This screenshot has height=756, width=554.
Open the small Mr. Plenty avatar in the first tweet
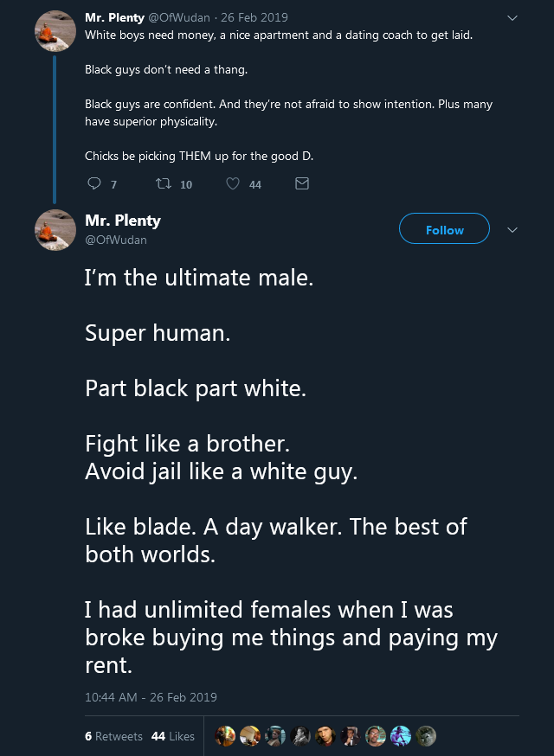pos(55,33)
